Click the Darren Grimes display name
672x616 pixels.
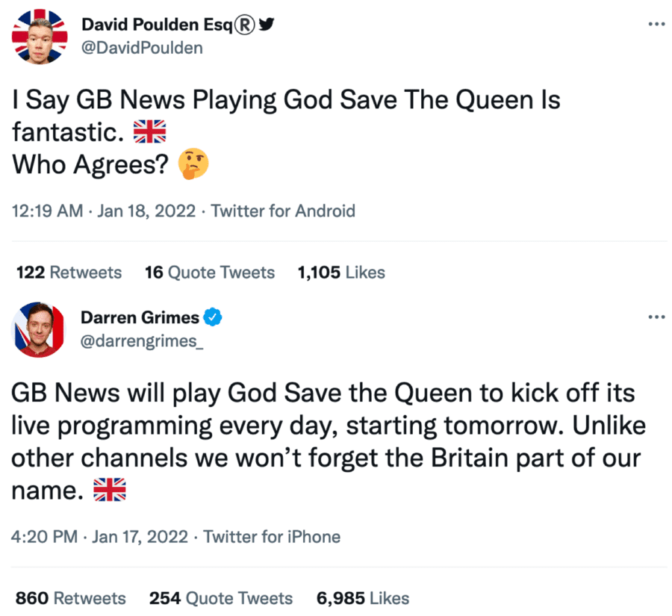point(140,317)
